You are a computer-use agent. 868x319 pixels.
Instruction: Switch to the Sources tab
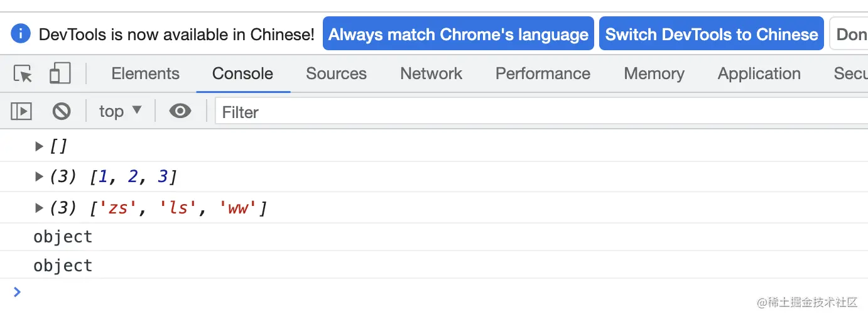coord(336,74)
